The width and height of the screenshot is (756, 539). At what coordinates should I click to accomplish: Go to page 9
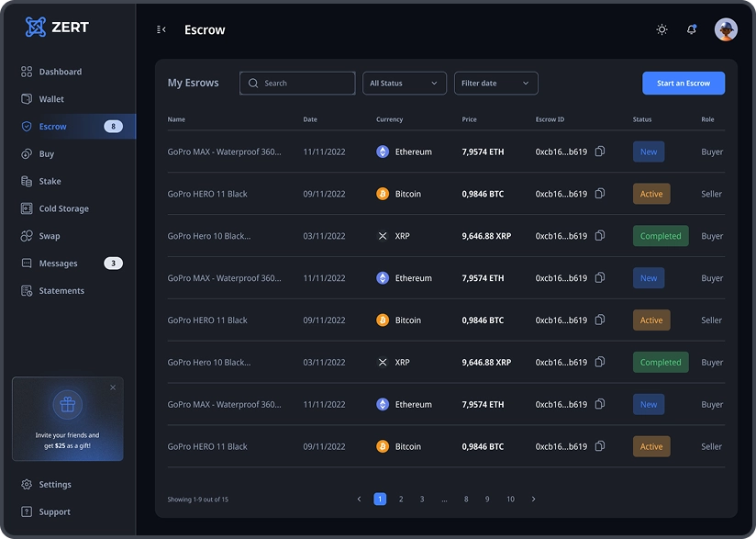pyautogui.click(x=487, y=499)
